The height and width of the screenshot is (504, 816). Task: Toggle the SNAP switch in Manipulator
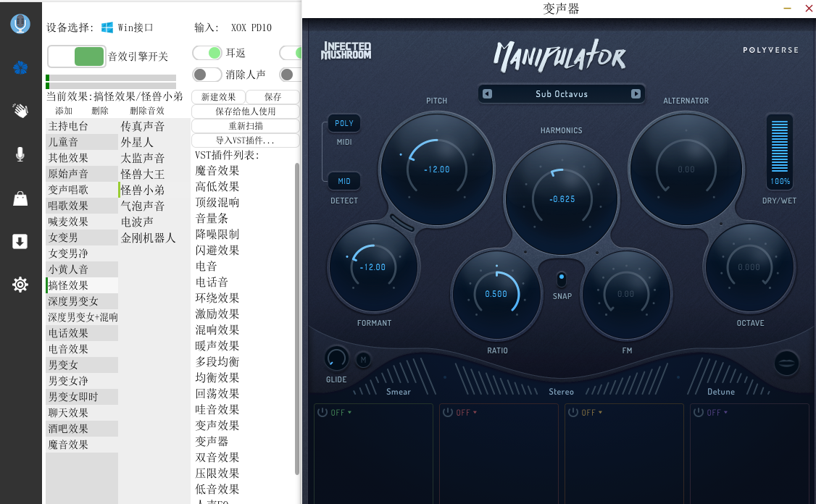(561, 279)
